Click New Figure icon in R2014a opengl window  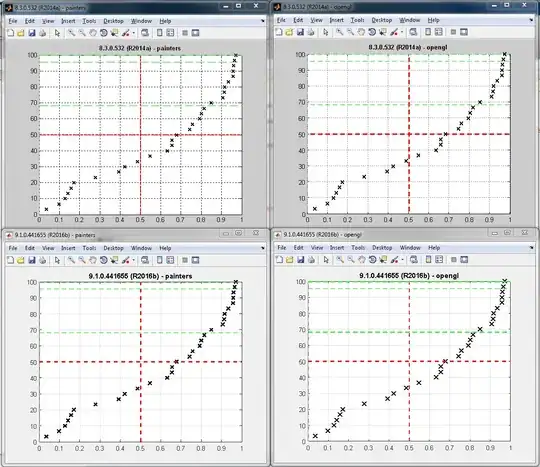[279, 32]
